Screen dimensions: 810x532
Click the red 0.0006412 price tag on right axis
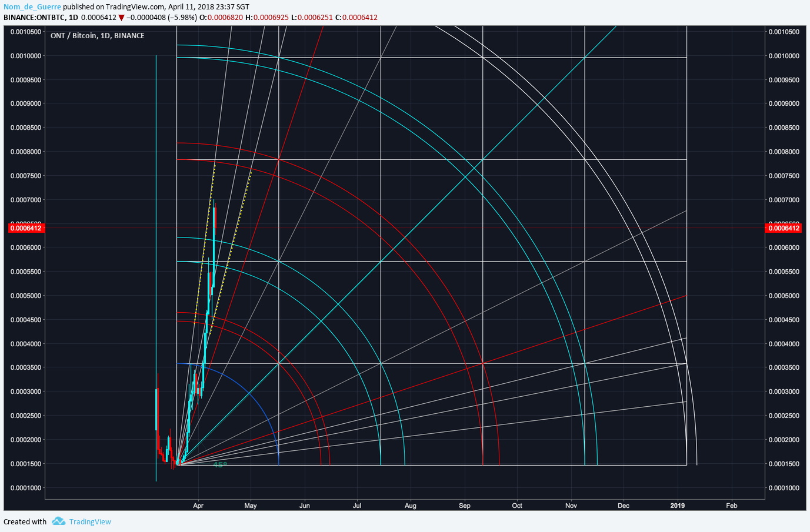(784, 228)
